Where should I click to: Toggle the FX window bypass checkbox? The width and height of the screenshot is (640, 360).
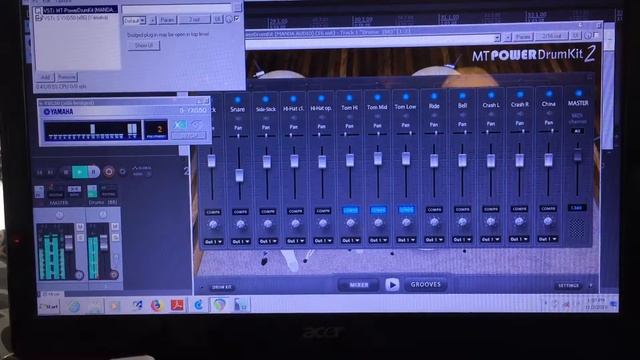237,18
